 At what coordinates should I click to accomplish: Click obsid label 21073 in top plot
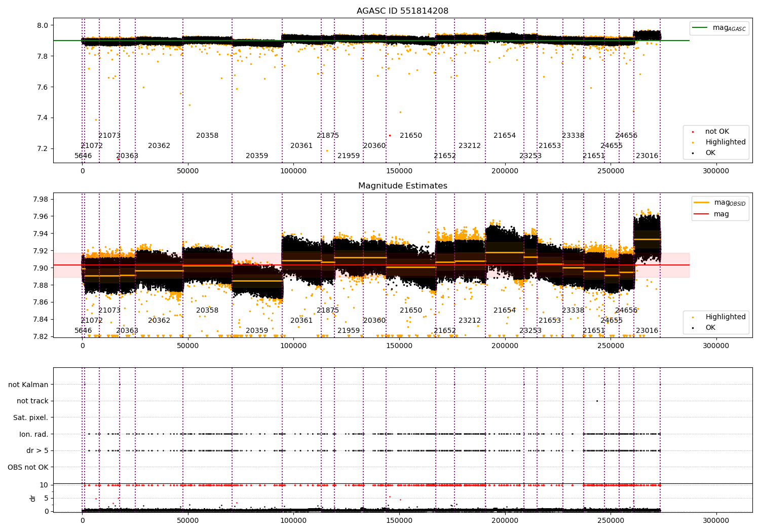(109, 136)
